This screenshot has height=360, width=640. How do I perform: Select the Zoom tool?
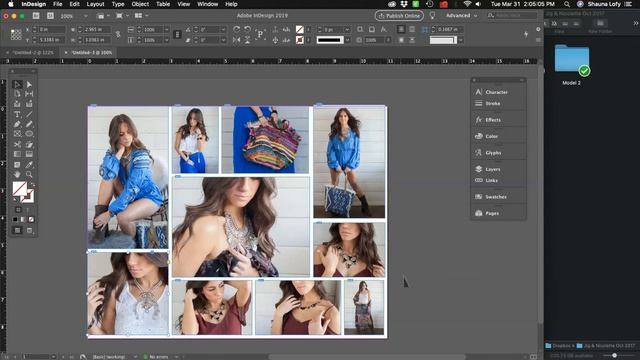(x=29, y=174)
